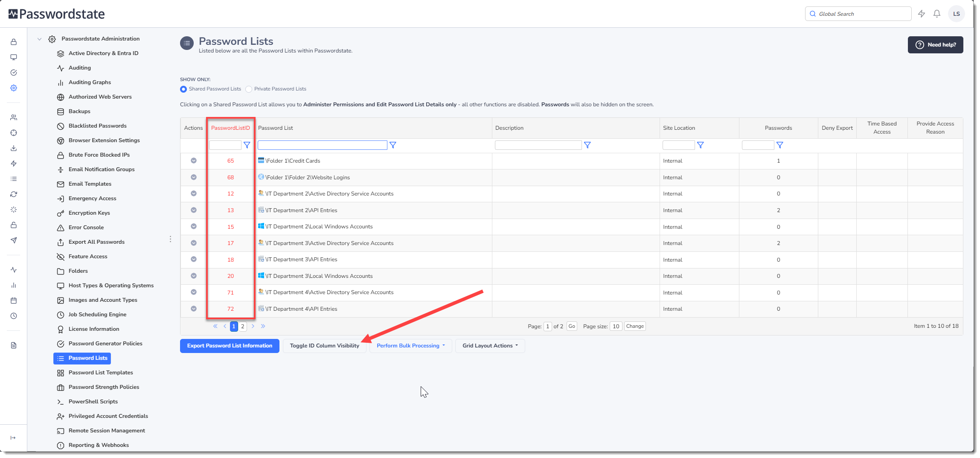980x458 pixels.
Task: Click the Password List filter text box
Action: pos(323,145)
